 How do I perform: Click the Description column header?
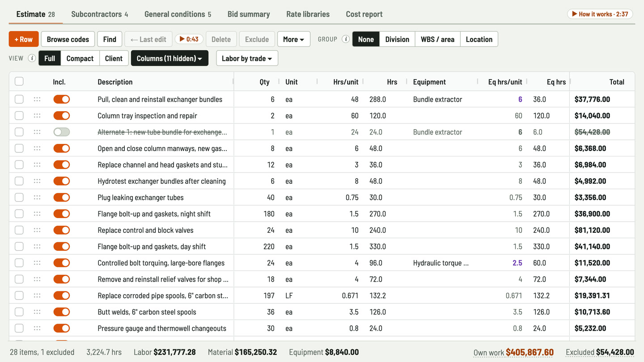115,82
